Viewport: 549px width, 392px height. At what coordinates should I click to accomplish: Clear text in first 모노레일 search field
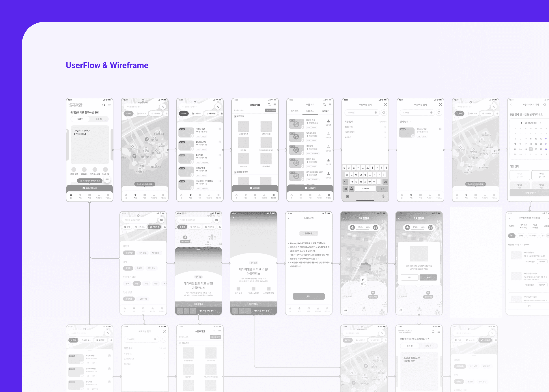point(376,113)
